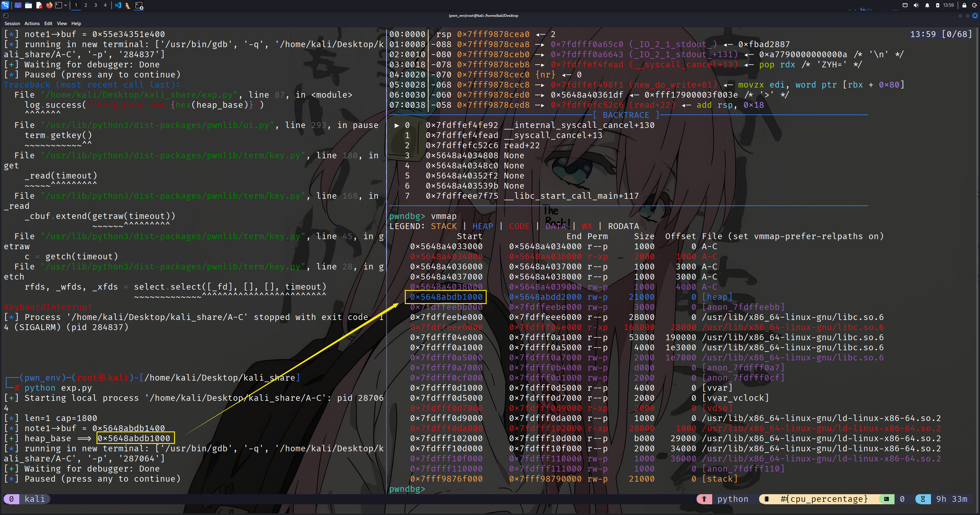Click the [stack] label in vmmap

click(720, 479)
